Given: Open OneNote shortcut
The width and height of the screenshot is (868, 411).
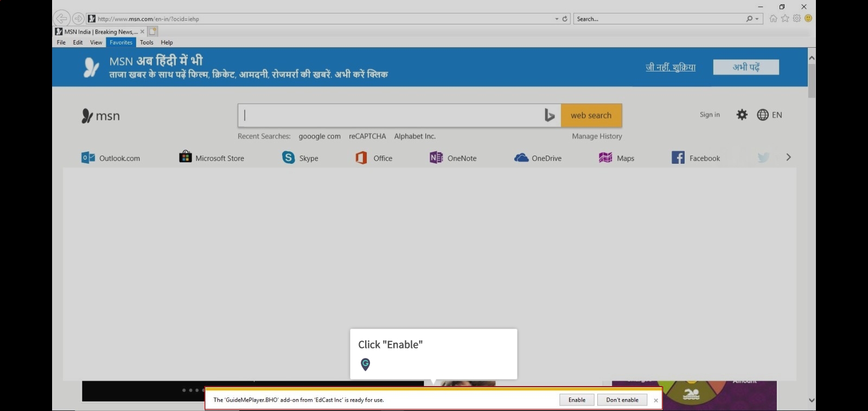Looking at the screenshot, I should pyautogui.click(x=453, y=158).
